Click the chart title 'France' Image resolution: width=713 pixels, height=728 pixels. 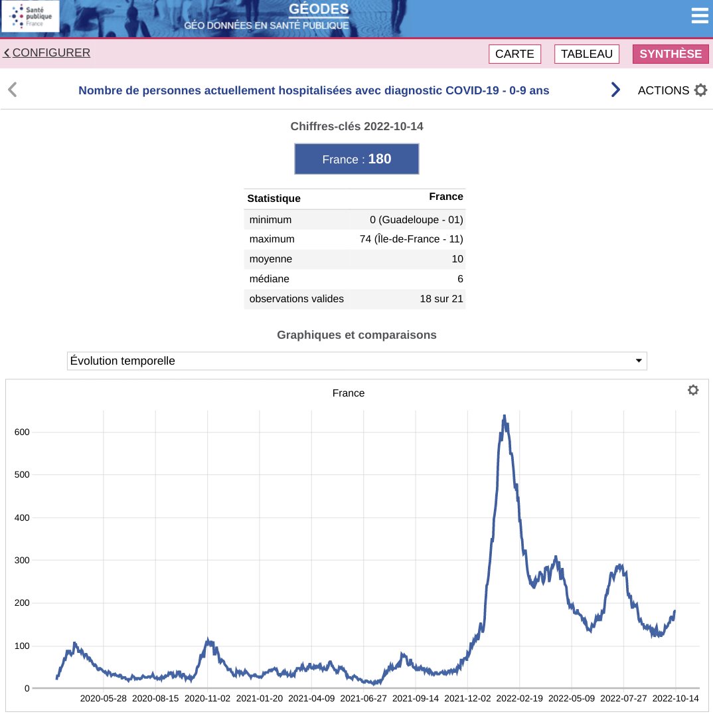click(349, 393)
